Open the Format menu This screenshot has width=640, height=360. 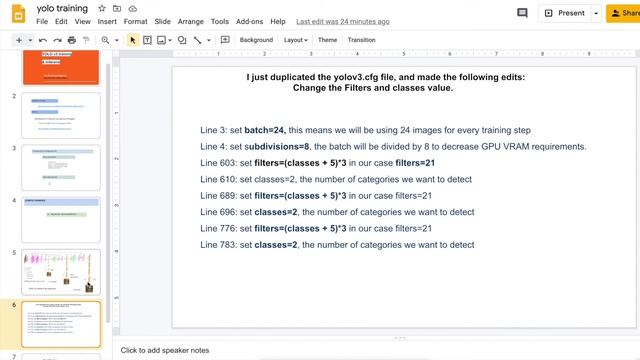pyautogui.click(x=136, y=22)
